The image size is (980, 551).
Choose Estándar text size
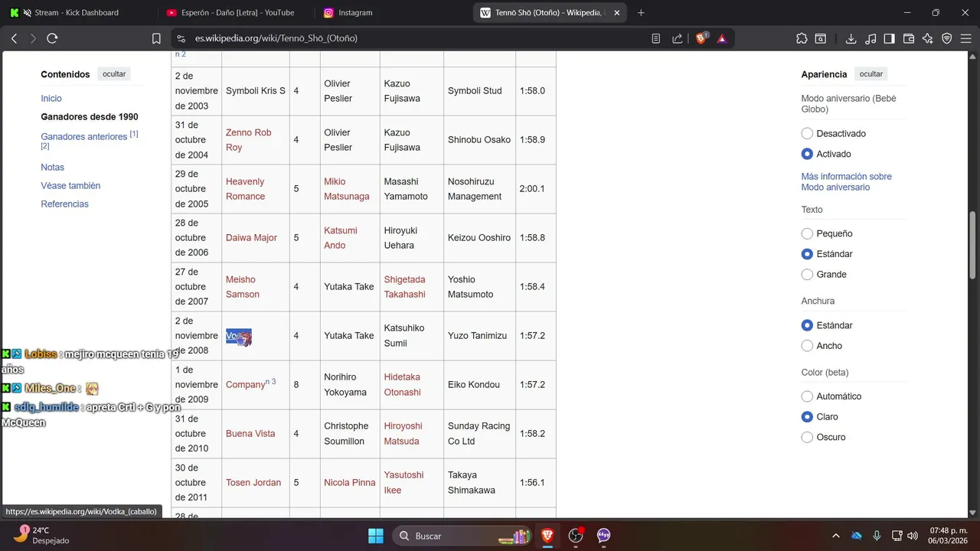pos(807,254)
